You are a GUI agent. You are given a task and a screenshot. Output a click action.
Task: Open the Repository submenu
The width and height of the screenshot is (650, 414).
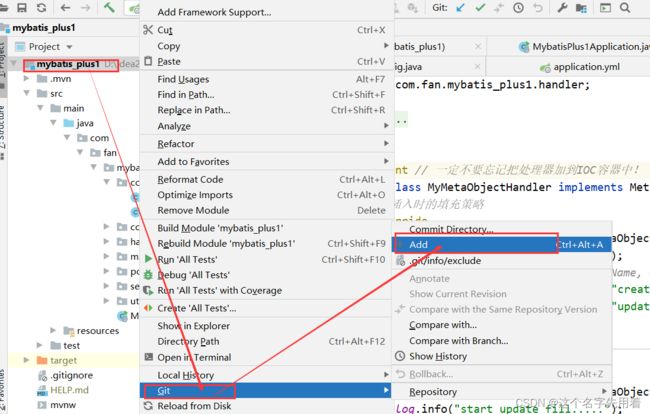tap(502, 391)
